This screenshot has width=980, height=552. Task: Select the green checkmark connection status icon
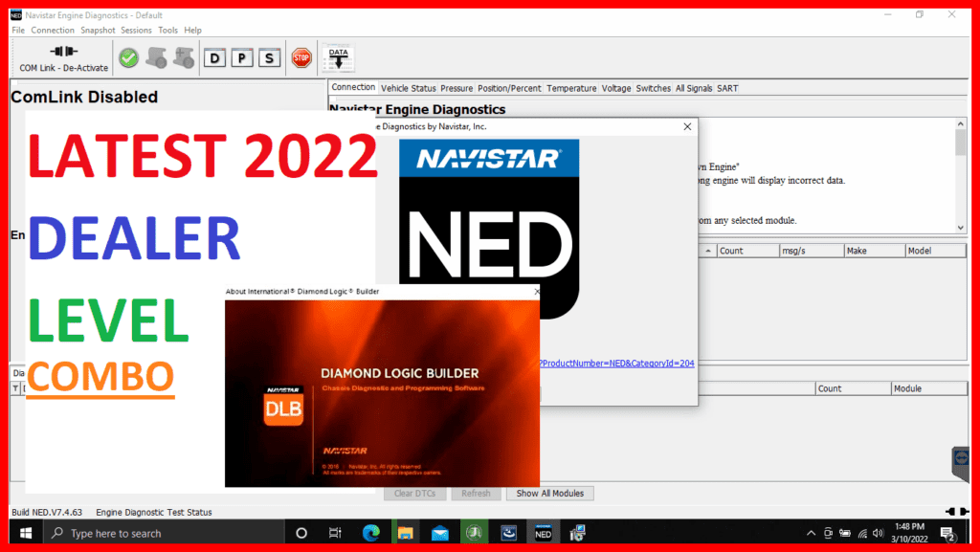pyautogui.click(x=127, y=57)
